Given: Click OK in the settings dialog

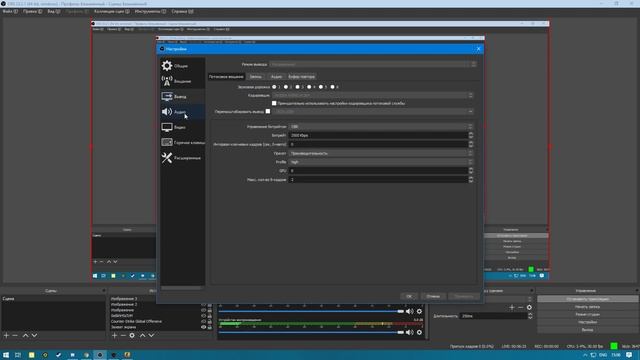Looking at the screenshot, I should [x=409, y=296].
